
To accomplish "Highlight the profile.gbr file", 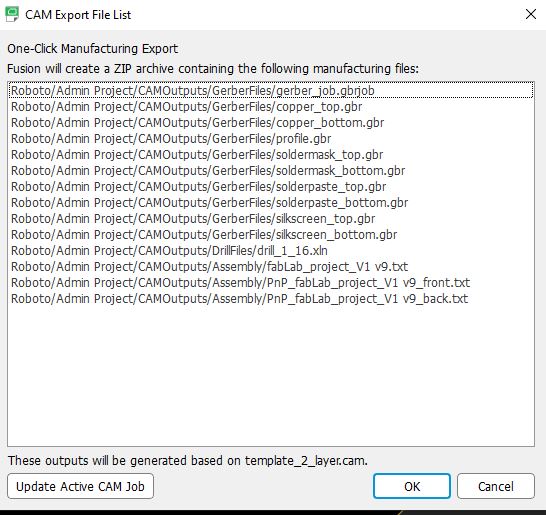I will 271,139.
